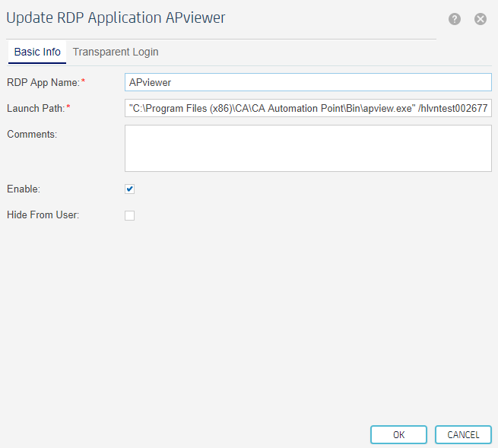Click the 'RDP App Name:' label
The width and height of the screenshot is (498, 448).
pyautogui.click(x=43, y=82)
